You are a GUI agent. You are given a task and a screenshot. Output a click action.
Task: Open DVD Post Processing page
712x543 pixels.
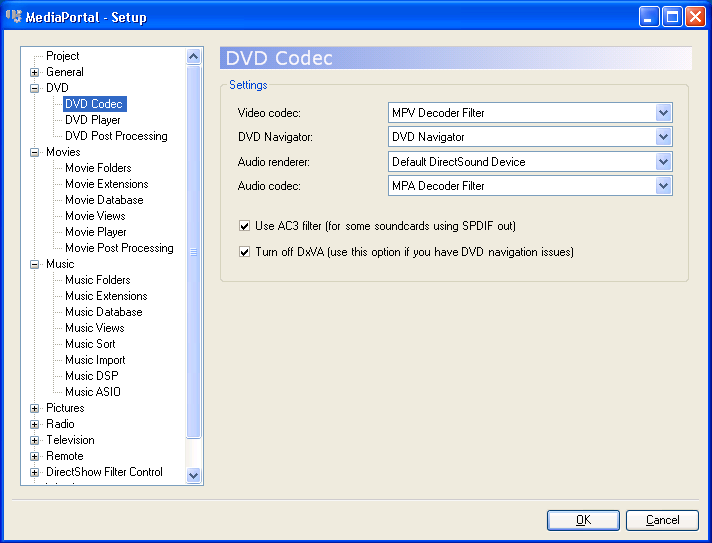click(116, 136)
